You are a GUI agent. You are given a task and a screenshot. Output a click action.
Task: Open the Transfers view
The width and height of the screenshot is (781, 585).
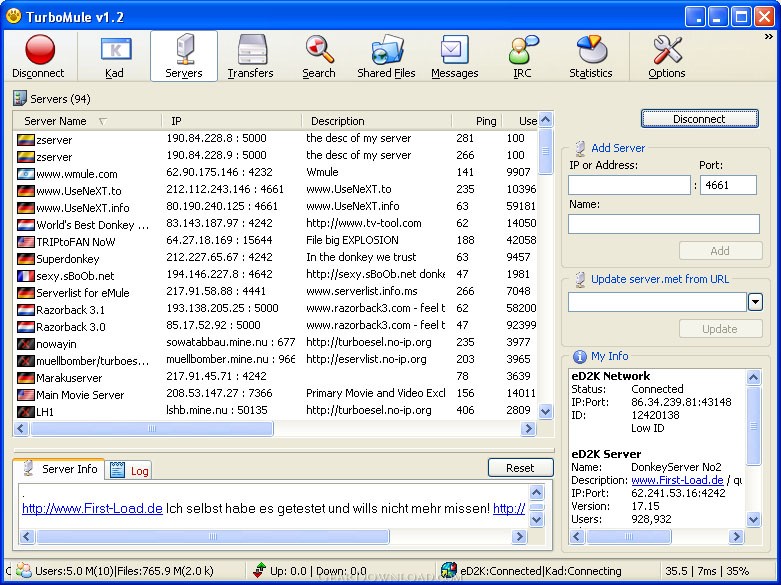coord(250,56)
